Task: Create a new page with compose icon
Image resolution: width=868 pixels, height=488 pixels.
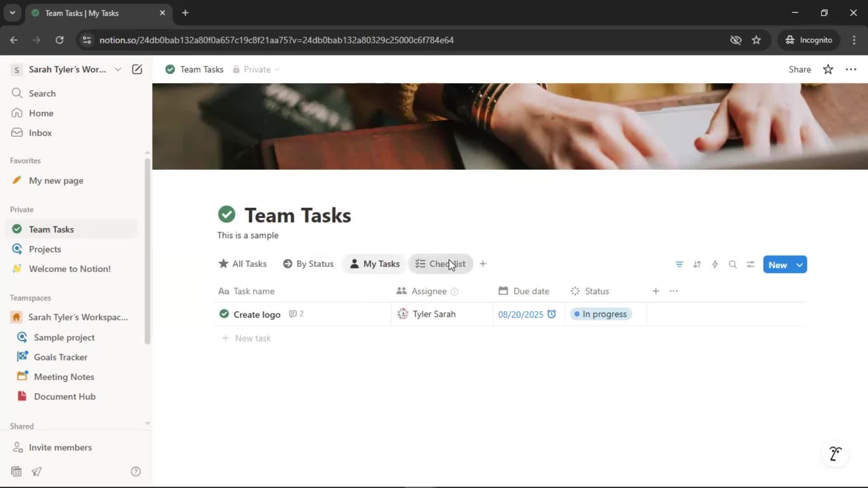Action: [x=137, y=69]
